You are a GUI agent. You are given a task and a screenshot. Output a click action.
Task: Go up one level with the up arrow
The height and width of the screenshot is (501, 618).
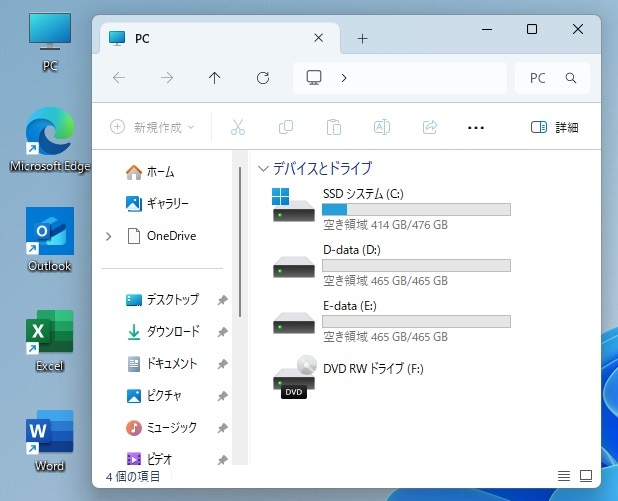[214, 78]
